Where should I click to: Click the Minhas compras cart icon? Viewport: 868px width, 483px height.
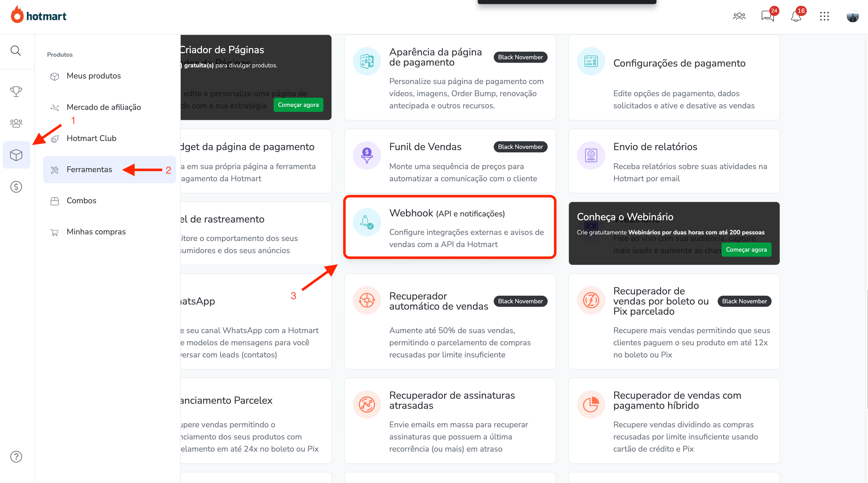click(55, 232)
